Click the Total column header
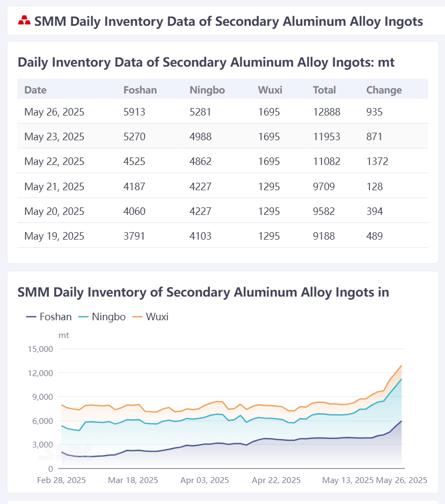 (x=324, y=90)
